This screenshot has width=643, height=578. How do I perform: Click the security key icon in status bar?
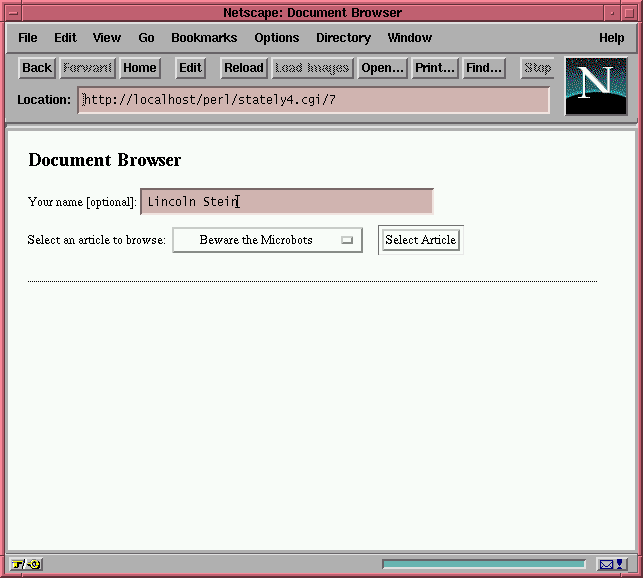click(x=26, y=565)
